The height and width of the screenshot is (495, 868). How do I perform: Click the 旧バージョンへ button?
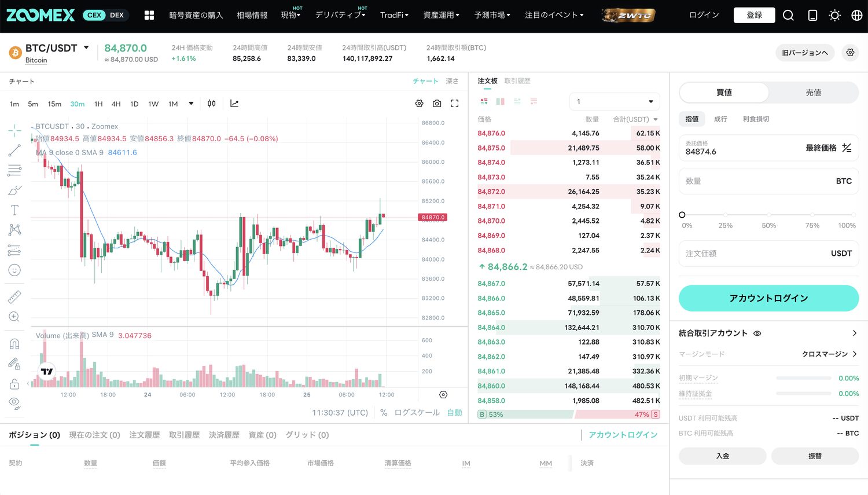(805, 53)
